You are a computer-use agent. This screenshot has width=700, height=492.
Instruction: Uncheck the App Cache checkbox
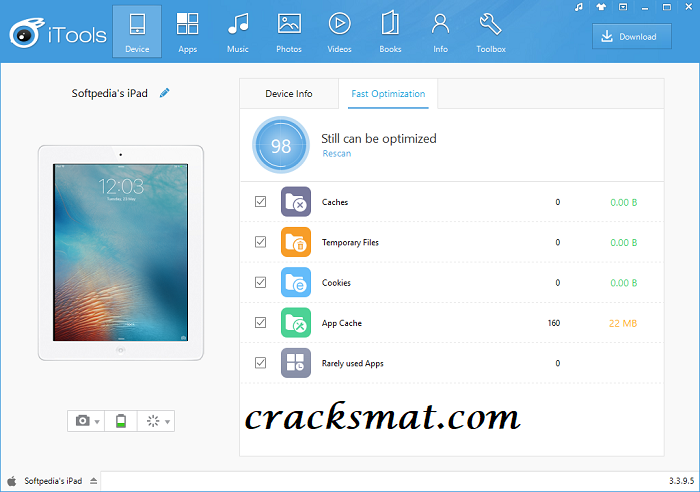261,322
